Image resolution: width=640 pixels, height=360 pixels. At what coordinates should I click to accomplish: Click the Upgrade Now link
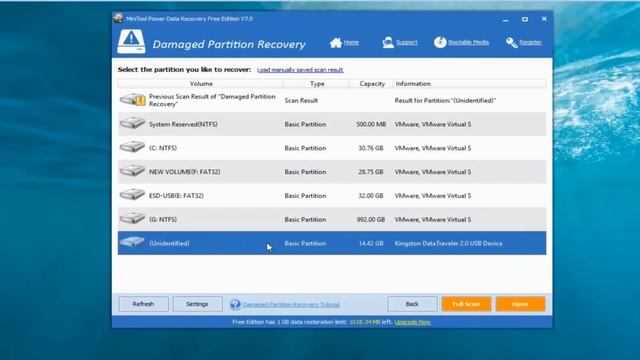coord(412,322)
